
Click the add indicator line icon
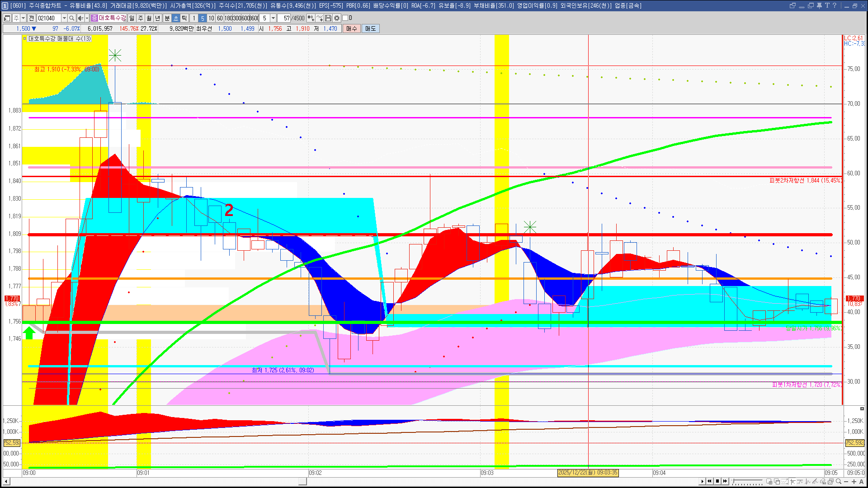tap(320, 18)
